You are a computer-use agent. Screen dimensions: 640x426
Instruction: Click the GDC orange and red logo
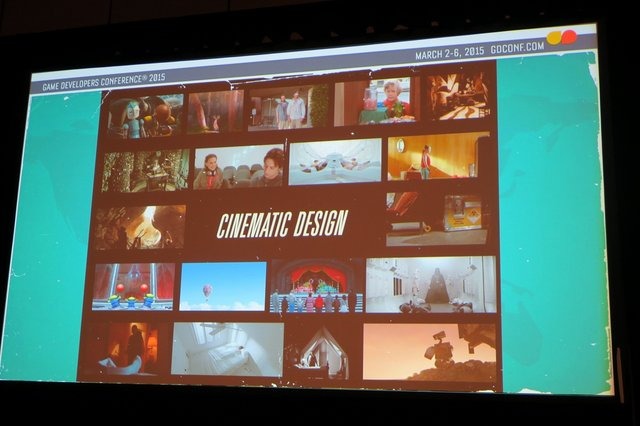click(562, 37)
